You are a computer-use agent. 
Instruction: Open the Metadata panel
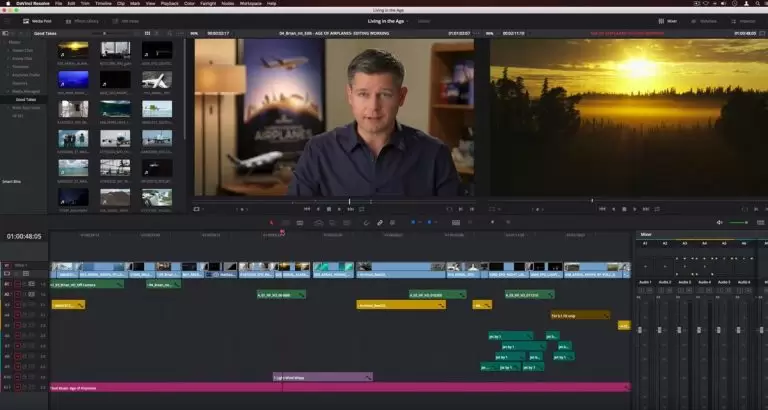coord(705,20)
